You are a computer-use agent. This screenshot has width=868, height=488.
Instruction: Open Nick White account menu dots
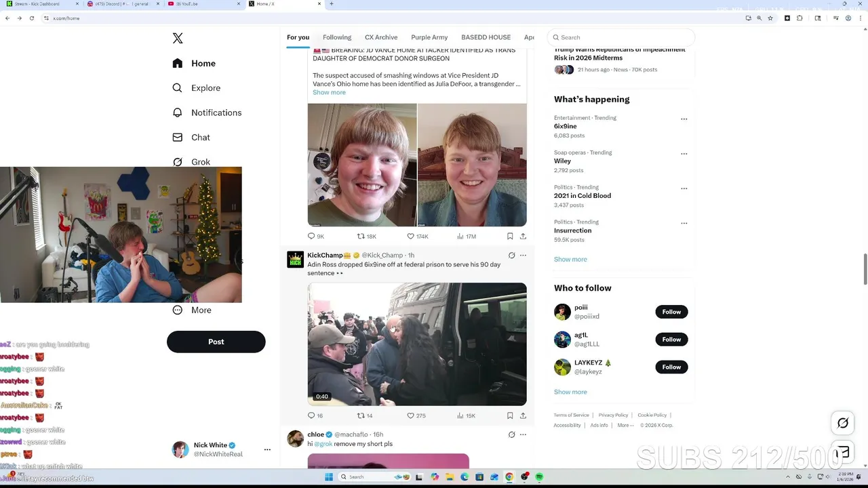267,449
